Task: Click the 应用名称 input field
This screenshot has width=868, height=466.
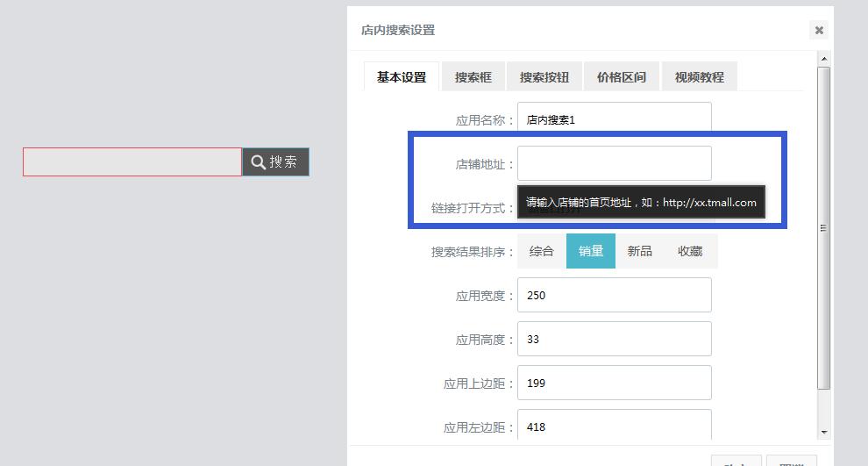Action: coord(615,118)
